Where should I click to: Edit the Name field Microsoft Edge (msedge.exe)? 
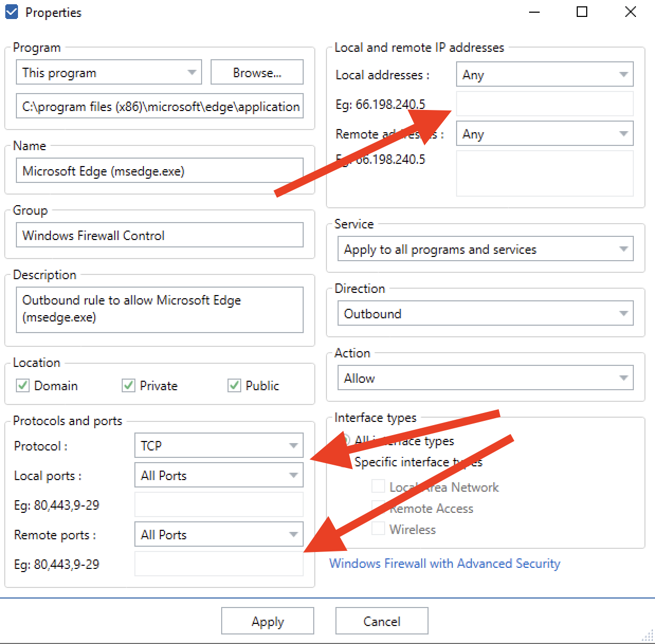pos(160,171)
